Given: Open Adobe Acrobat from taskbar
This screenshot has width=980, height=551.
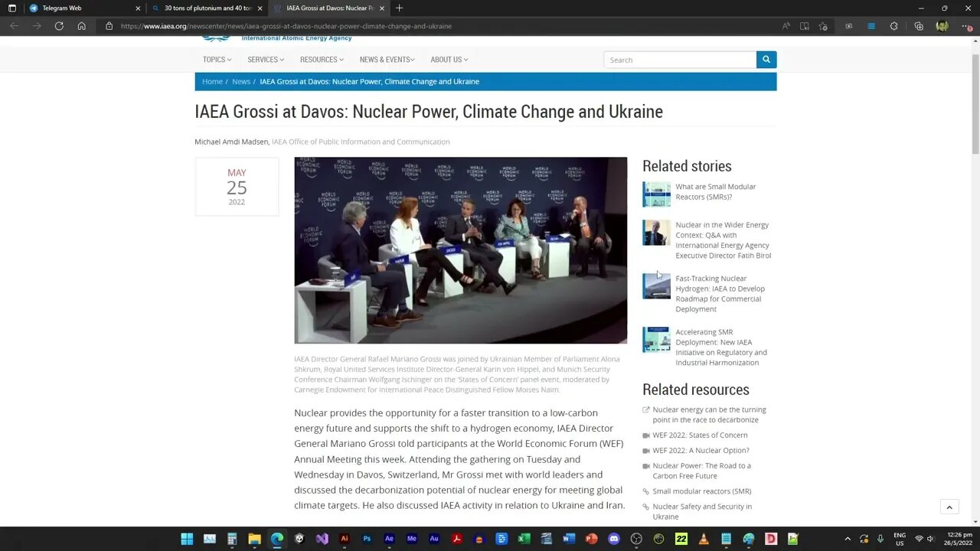Looking at the screenshot, I should click(x=456, y=539).
